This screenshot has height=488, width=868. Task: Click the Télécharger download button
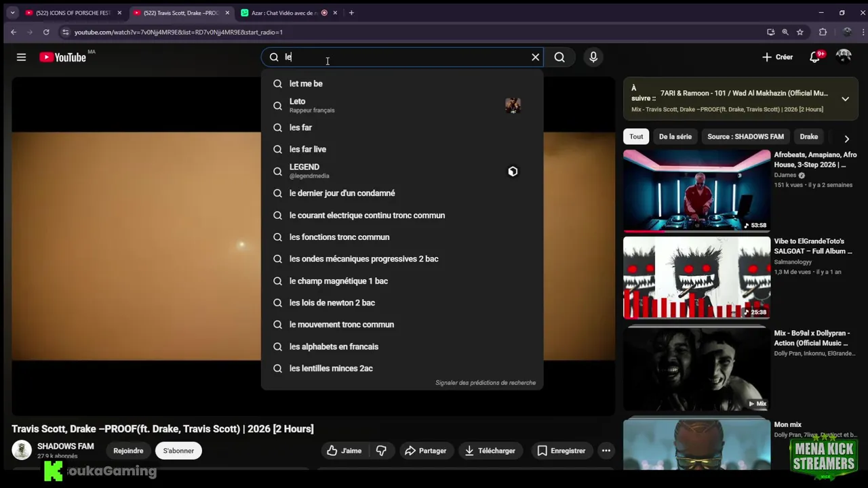(490, 451)
